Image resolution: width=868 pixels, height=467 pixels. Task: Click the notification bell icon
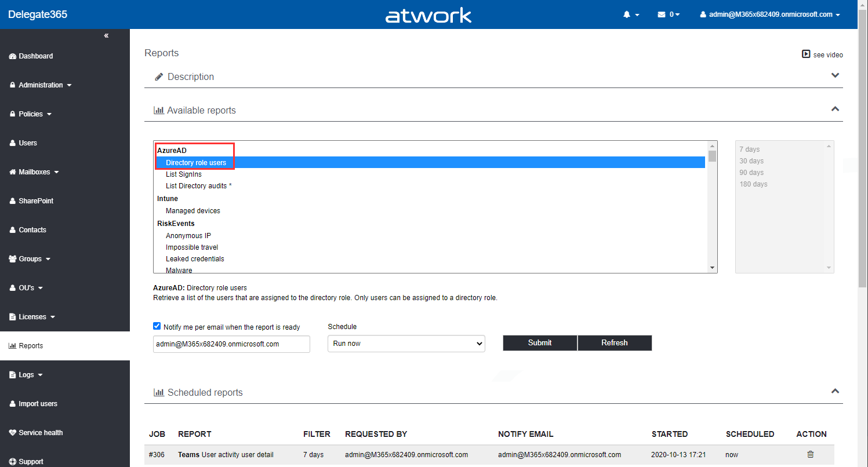tap(626, 14)
